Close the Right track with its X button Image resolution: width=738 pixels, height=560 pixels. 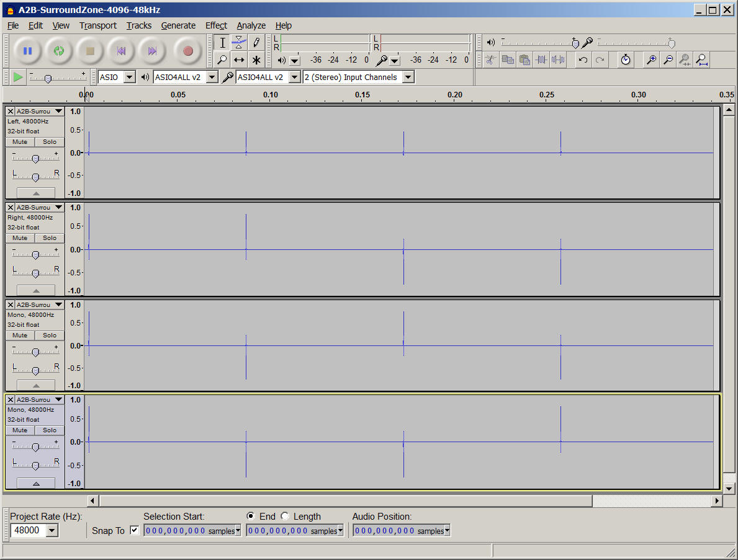[11, 207]
